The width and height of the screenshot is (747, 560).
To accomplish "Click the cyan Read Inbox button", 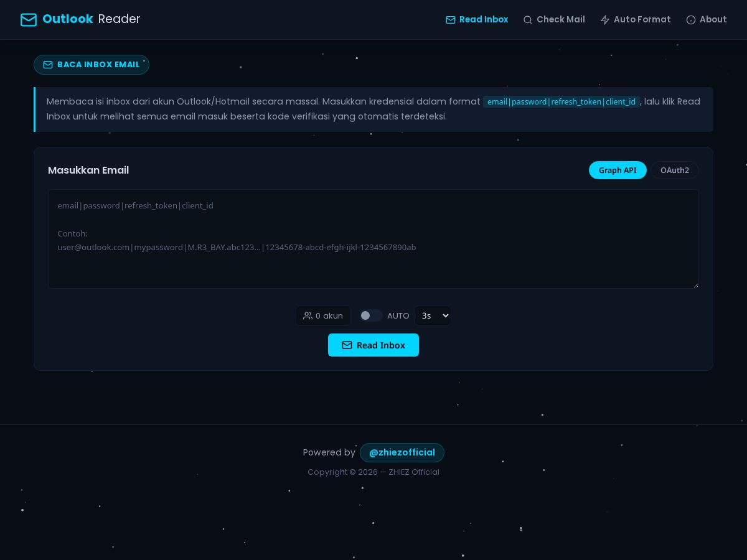I will click(x=374, y=345).
